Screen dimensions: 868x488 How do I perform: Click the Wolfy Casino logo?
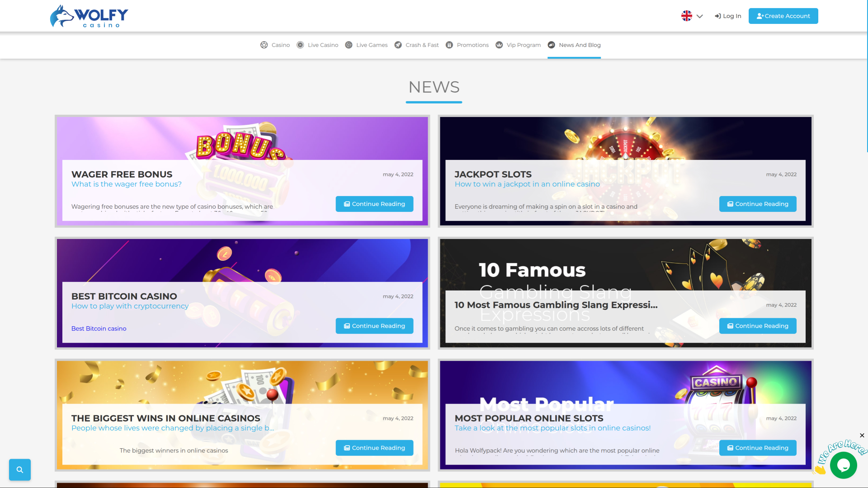[x=89, y=16]
